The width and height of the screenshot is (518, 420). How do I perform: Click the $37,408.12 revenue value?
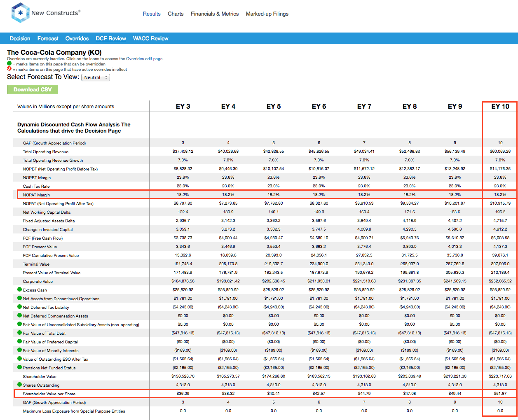pyautogui.click(x=183, y=152)
